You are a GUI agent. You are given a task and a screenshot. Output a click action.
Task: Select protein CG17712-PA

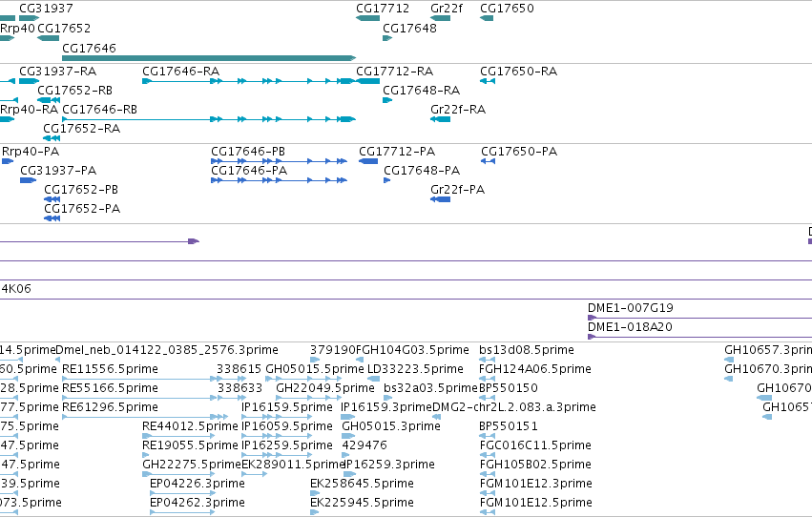pyautogui.click(x=368, y=161)
